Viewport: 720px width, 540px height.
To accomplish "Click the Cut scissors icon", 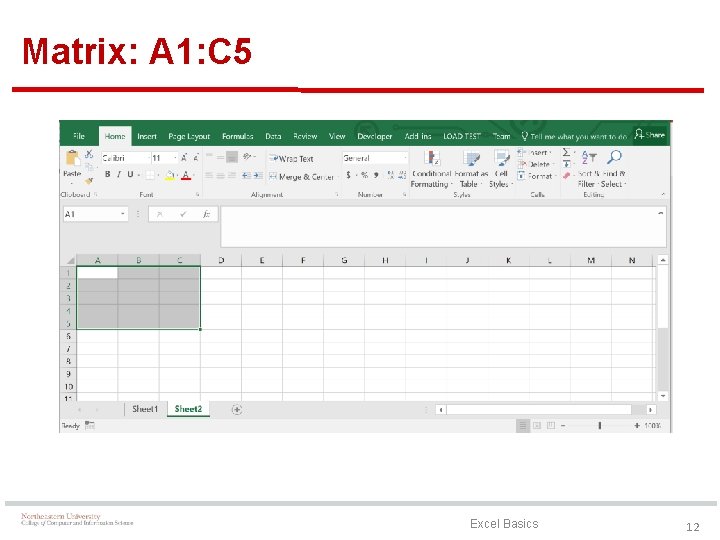I will point(89,154).
